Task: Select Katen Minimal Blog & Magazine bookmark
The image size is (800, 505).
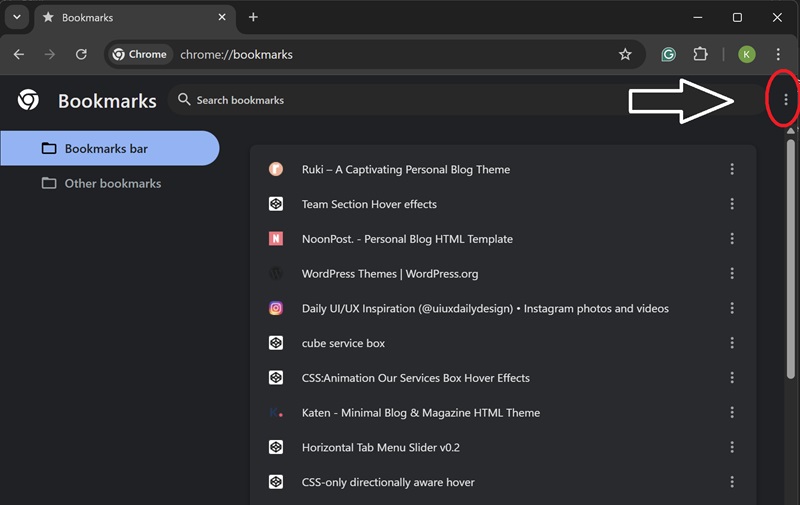Action: (503, 412)
